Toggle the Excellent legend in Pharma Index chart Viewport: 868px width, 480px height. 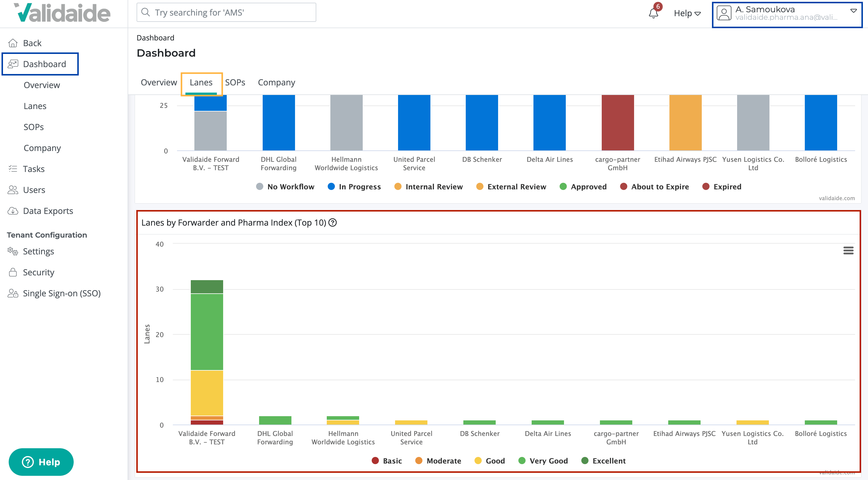tap(604, 461)
